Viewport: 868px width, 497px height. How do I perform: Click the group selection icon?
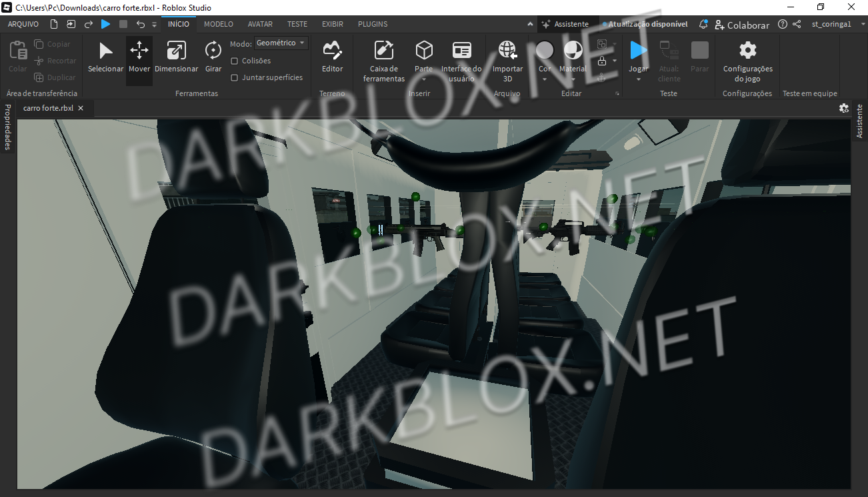pos(602,44)
